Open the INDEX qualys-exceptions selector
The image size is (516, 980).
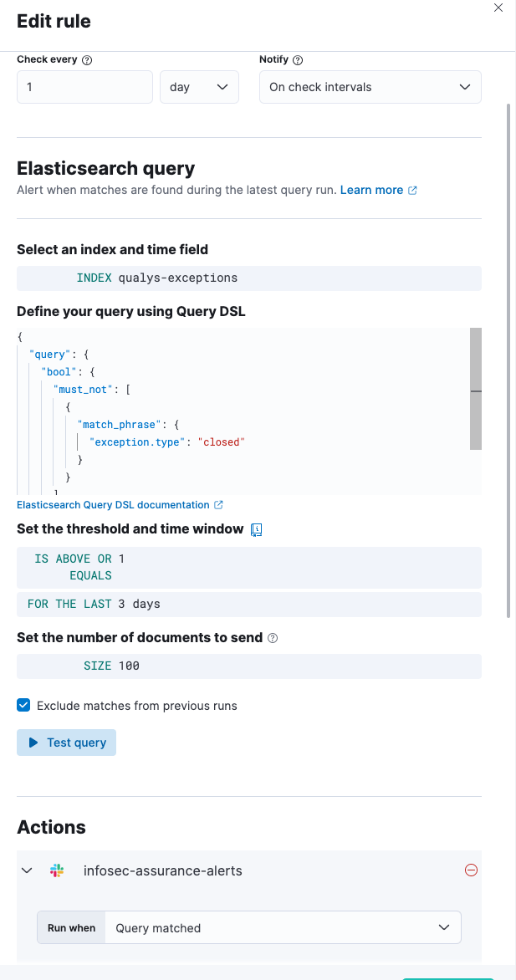(248, 278)
